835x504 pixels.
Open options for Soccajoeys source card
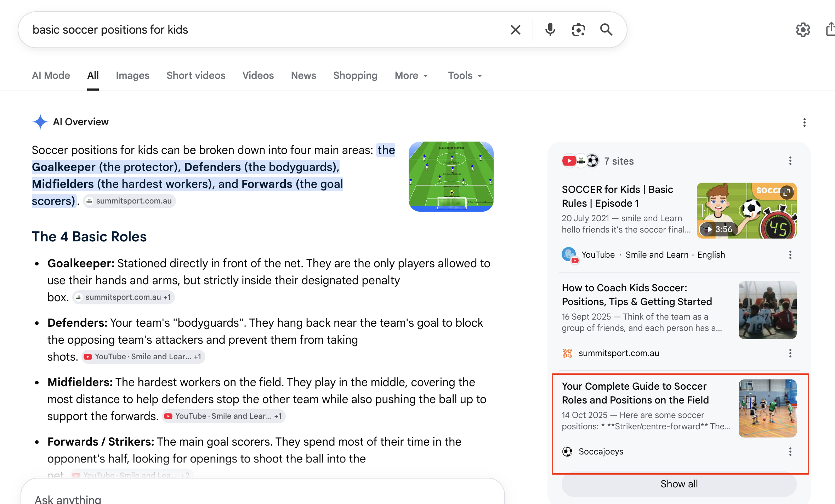[x=790, y=452]
